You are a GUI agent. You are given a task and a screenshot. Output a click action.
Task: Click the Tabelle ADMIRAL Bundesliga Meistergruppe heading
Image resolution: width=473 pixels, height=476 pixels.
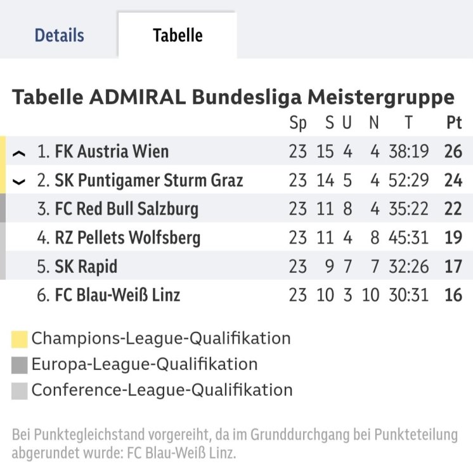(233, 98)
